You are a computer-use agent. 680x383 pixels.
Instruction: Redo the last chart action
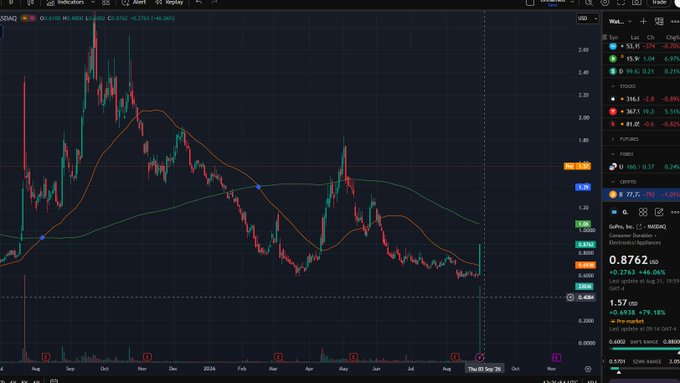tap(214, 3)
